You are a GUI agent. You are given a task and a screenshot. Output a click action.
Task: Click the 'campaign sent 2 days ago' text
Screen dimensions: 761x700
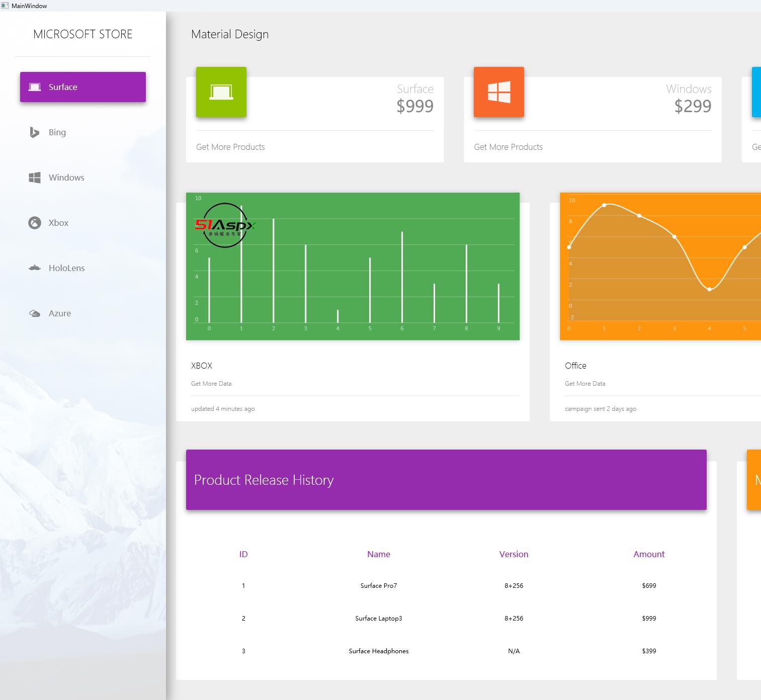coord(601,409)
